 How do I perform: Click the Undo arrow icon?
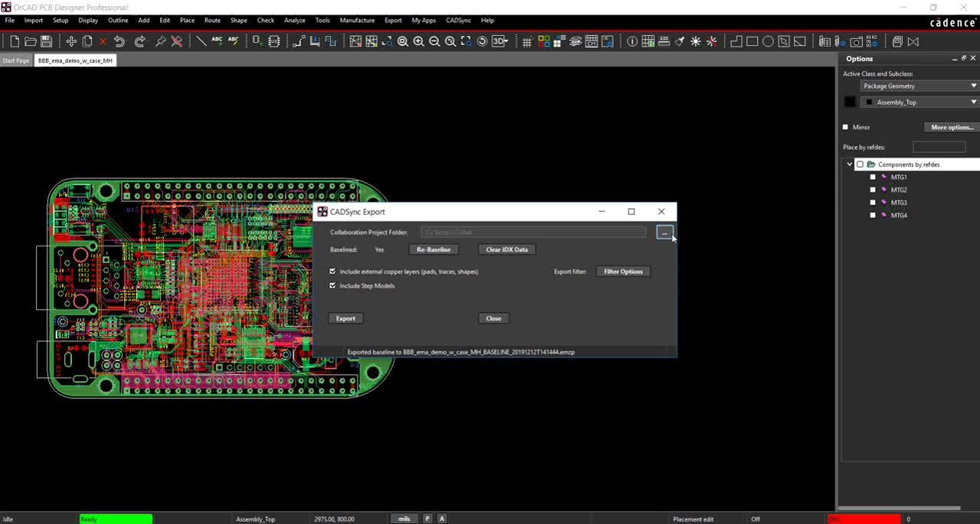[x=119, y=41]
